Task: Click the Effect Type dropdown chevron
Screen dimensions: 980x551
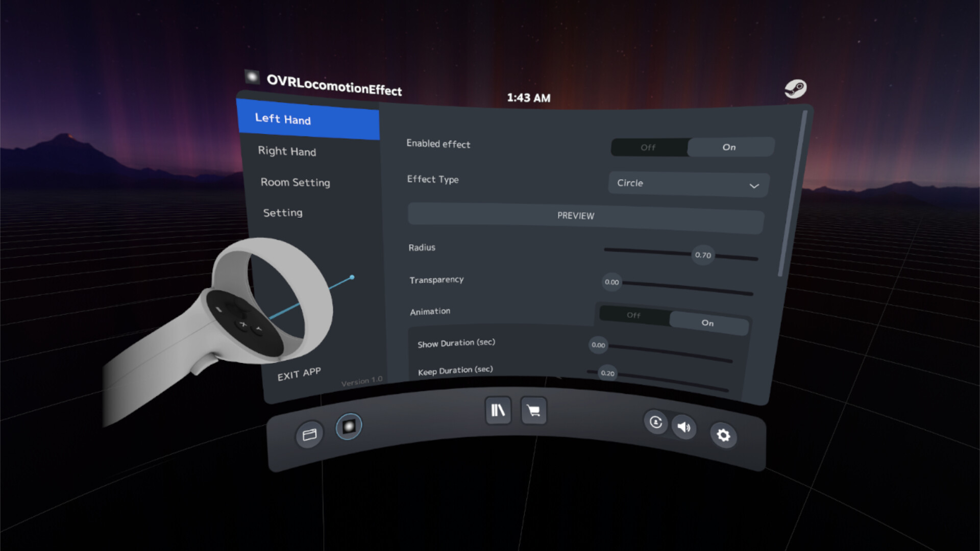Action: click(754, 186)
